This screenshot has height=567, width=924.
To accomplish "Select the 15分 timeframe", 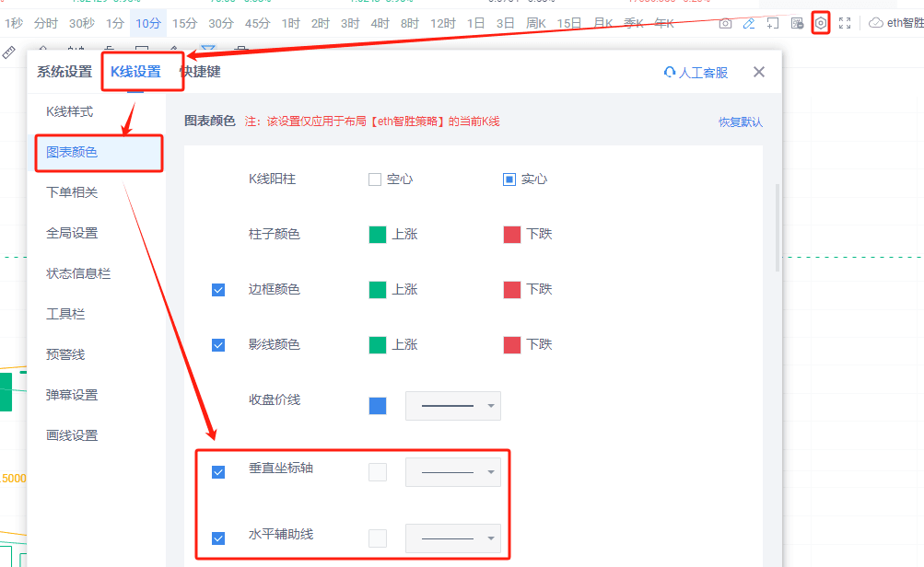I will point(184,24).
